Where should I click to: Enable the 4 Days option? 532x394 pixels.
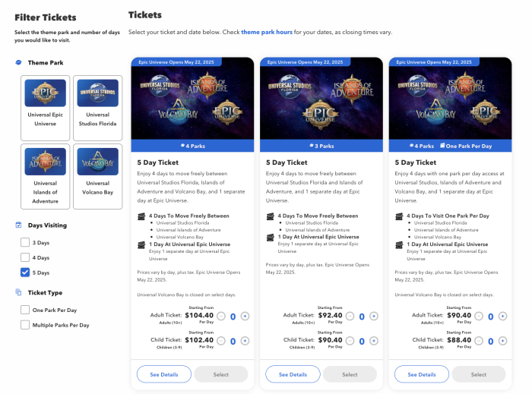click(26, 257)
